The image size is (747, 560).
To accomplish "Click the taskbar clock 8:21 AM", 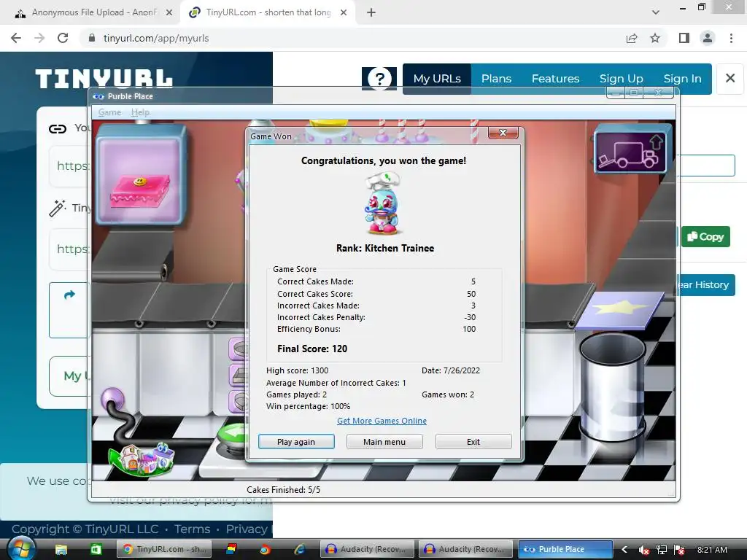I will (712, 550).
